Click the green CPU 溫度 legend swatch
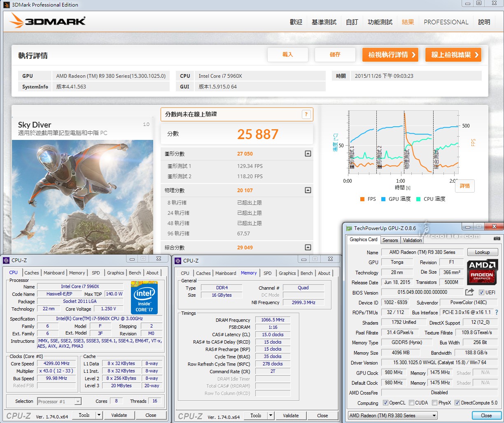 tap(418, 199)
